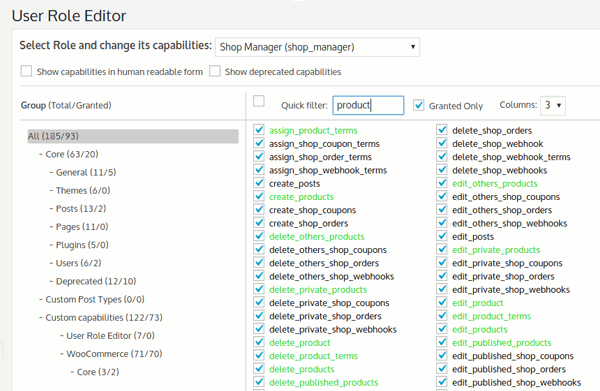Uncheck the edit_products capability
The width and height of the screenshot is (600, 391).
tap(442, 329)
